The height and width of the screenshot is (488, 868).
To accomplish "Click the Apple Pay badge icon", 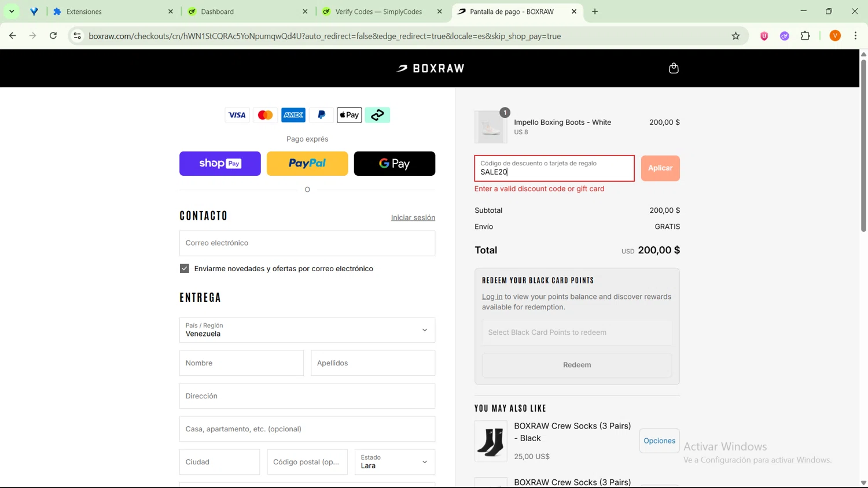I will [x=350, y=115].
